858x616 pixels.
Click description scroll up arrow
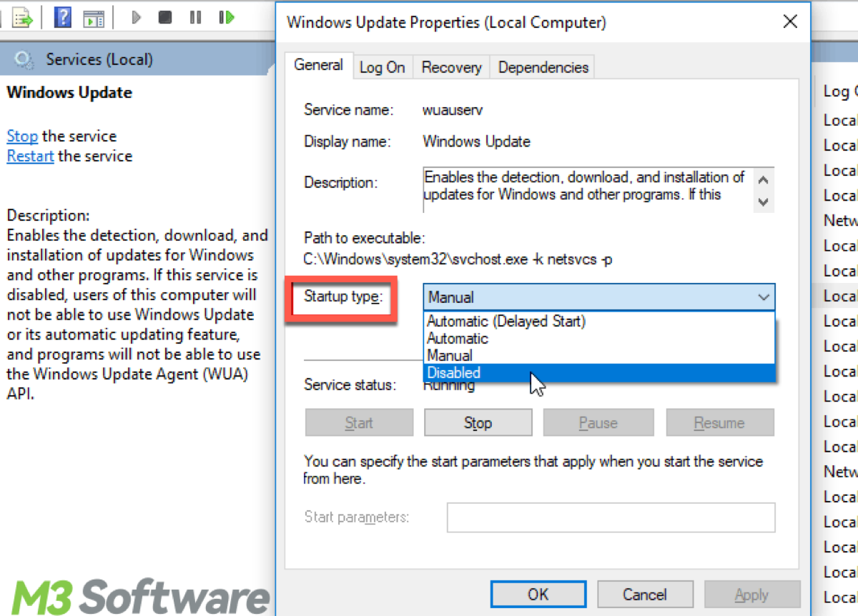click(x=764, y=179)
